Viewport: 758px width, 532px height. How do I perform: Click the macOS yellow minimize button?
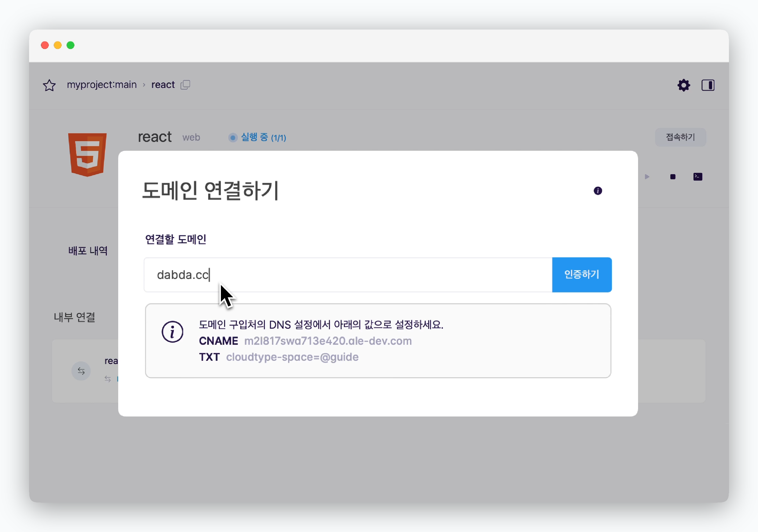58,45
